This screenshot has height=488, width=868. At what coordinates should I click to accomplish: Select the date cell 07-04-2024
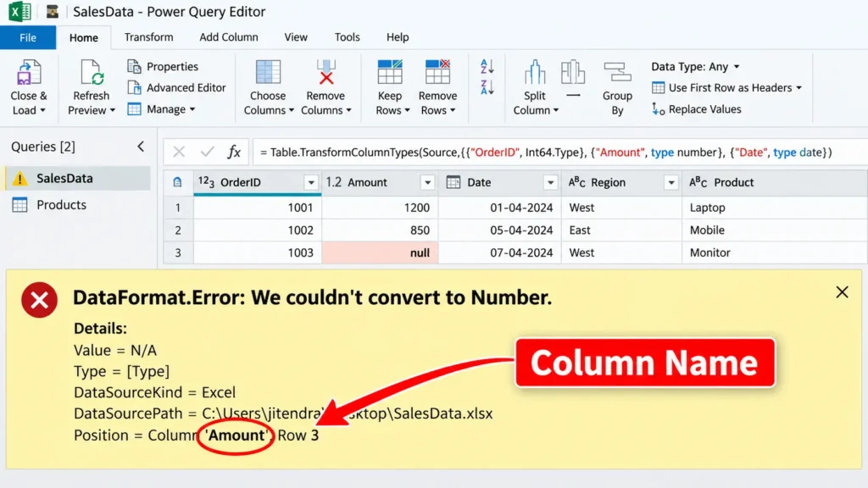click(x=500, y=252)
